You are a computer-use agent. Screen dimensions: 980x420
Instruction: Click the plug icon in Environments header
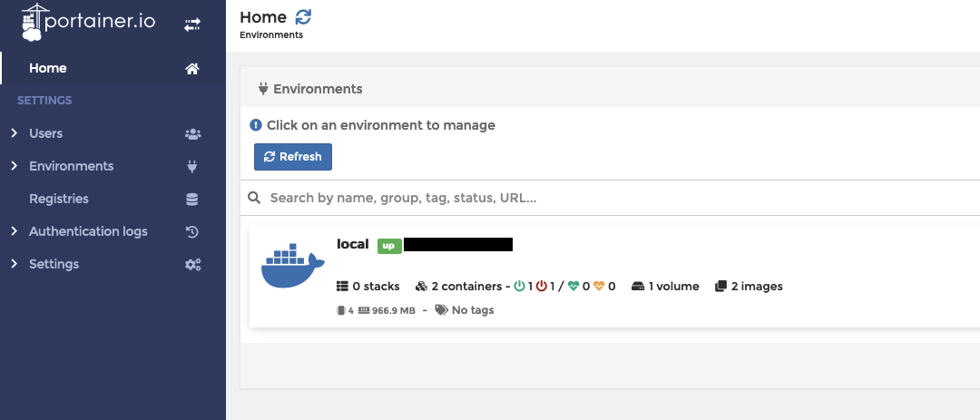263,89
